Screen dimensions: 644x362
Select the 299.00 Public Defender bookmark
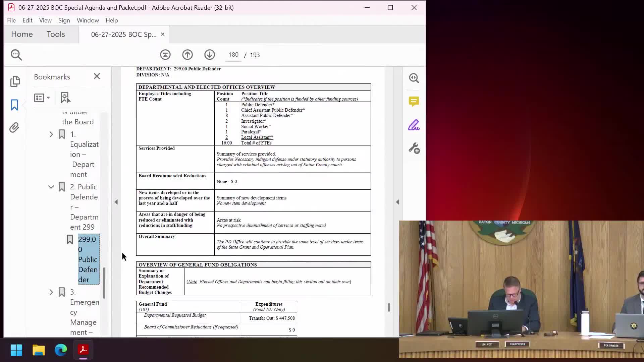88,259
